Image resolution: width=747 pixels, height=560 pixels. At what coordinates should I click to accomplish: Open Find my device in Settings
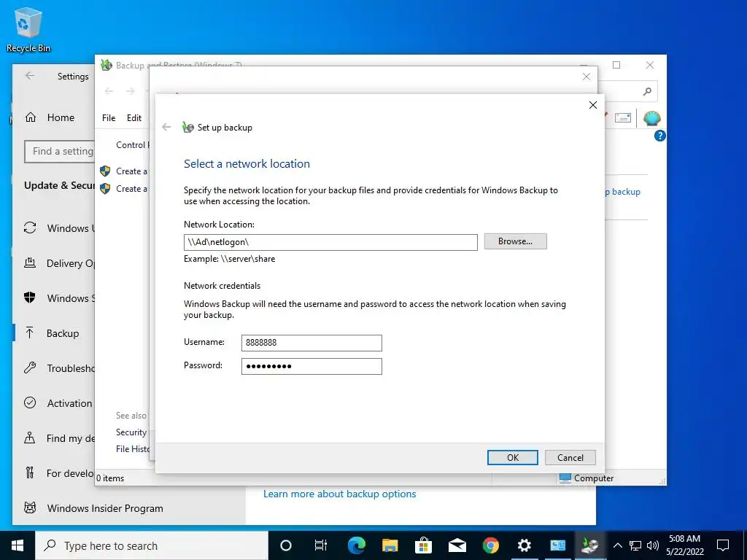point(59,438)
